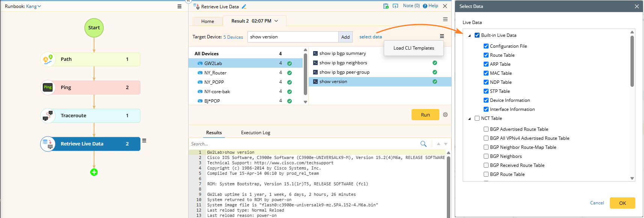Click the pencil rename icon beside Retrieve Live Data
The height and width of the screenshot is (218, 644).
click(244, 6)
